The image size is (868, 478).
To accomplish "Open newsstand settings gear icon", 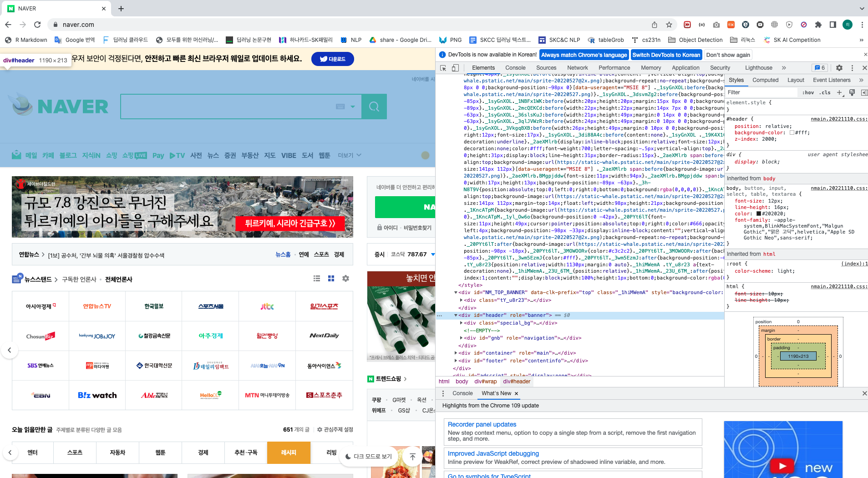I will 346,278.
